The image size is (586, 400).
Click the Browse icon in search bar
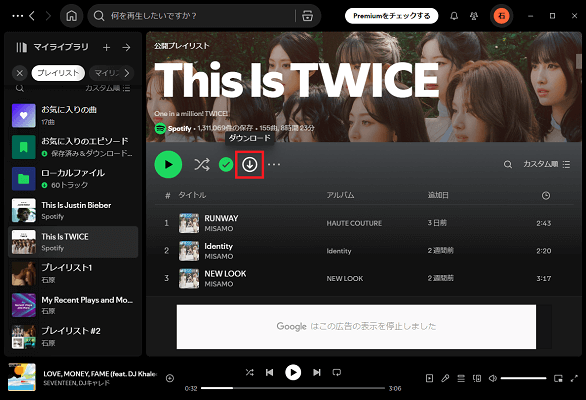(x=307, y=16)
